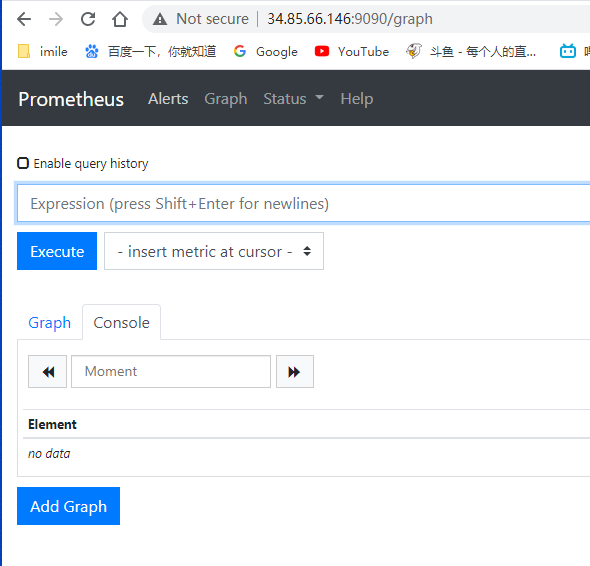Screen dimensions: 590x566
Task: Select the Console tab
Action: [122, 323]
